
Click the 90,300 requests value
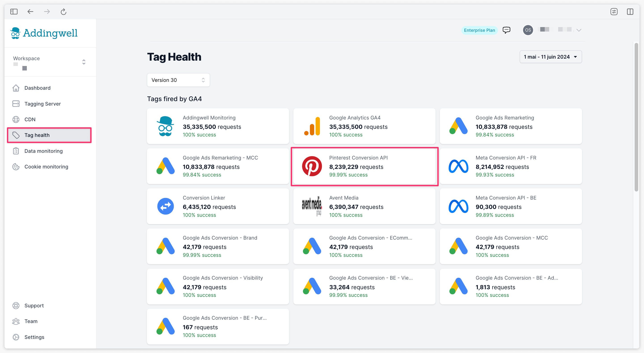pyautogui.click(x=498, y=207)
